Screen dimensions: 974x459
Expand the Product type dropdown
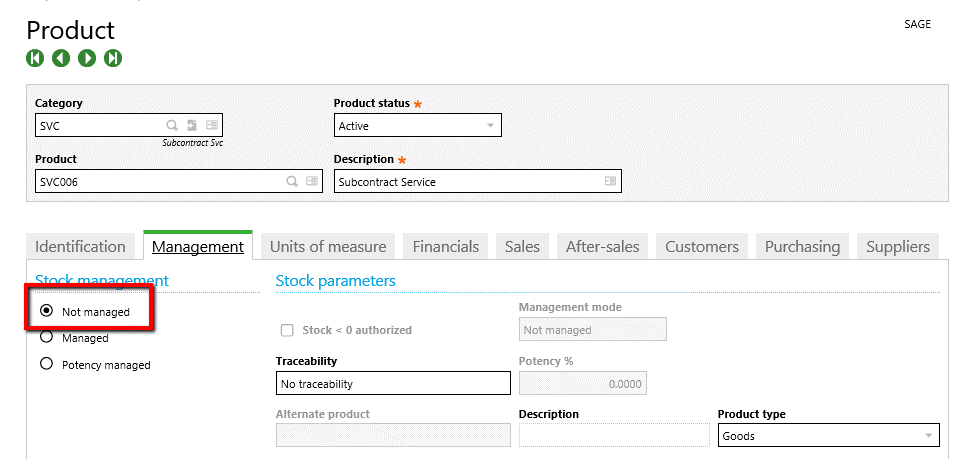click(928, 436)
